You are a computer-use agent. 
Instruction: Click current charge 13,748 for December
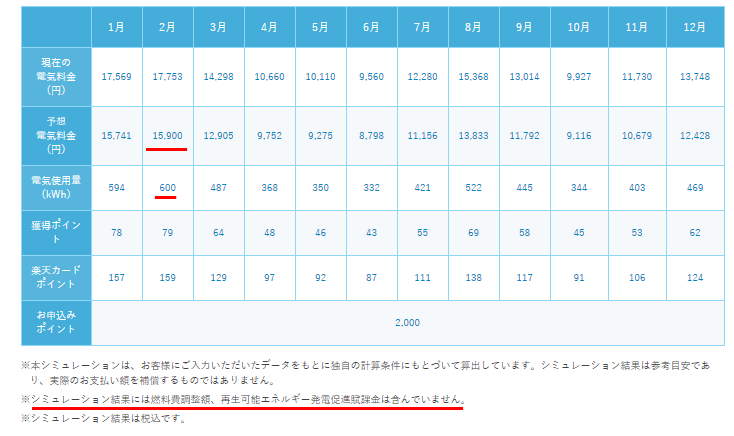coord(695,77)
